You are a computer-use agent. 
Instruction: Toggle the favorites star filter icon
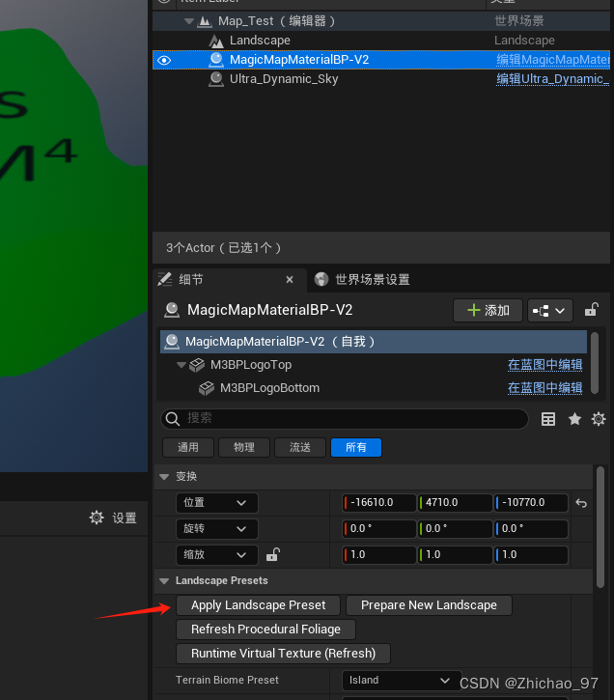[x=574, y=419]
